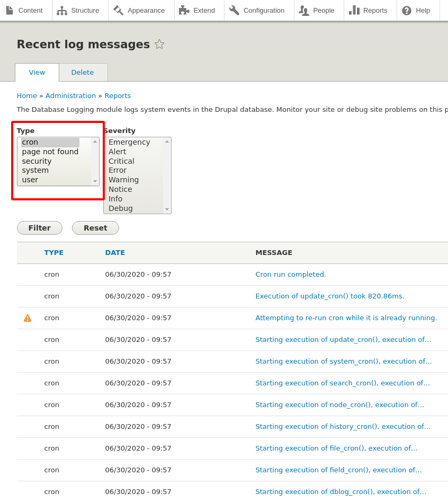Screen dimensions: 448x502
Task: Click the People icon
Action: pos(304,10)
